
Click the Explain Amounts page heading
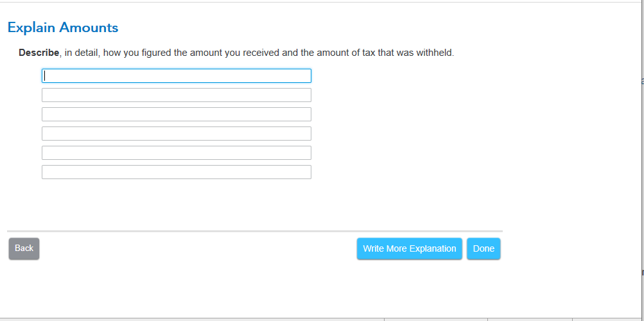63,28
